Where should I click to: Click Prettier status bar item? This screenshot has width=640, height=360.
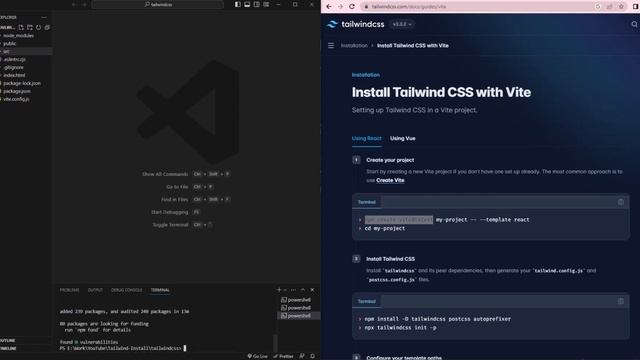283,356
